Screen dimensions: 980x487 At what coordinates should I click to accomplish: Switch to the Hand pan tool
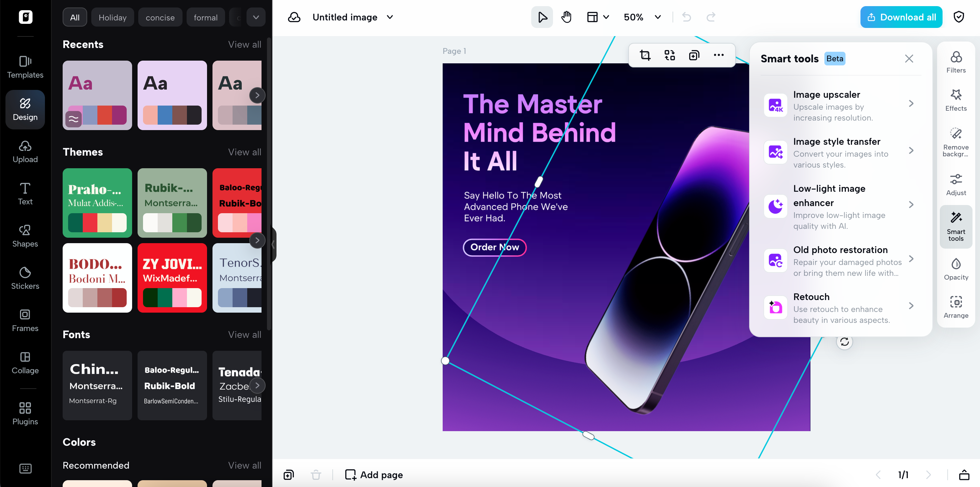click(x=566, y=17)
